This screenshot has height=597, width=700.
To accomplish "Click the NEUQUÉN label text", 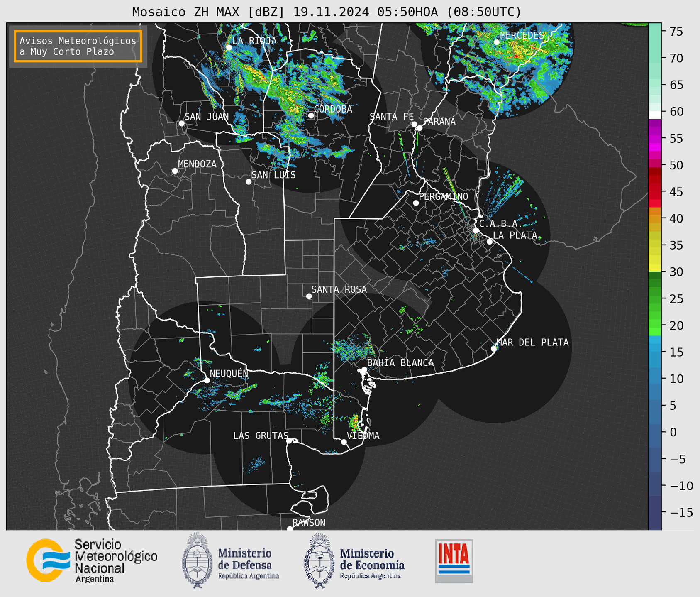I will click(229, 373).
